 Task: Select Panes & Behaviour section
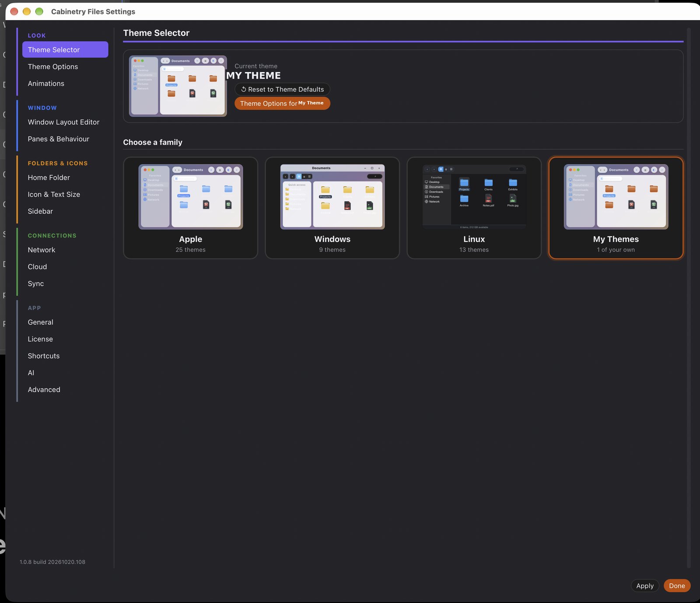(x=65, y=139)
